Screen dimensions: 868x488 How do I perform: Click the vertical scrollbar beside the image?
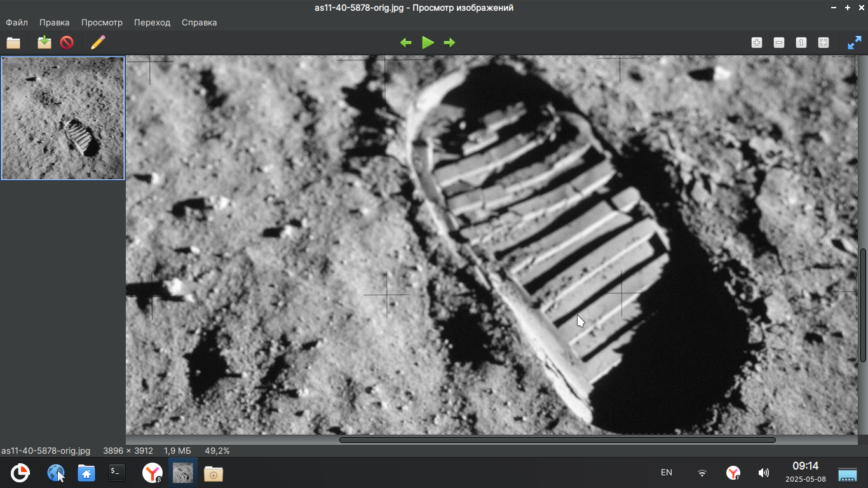click(x=863, y=305)
